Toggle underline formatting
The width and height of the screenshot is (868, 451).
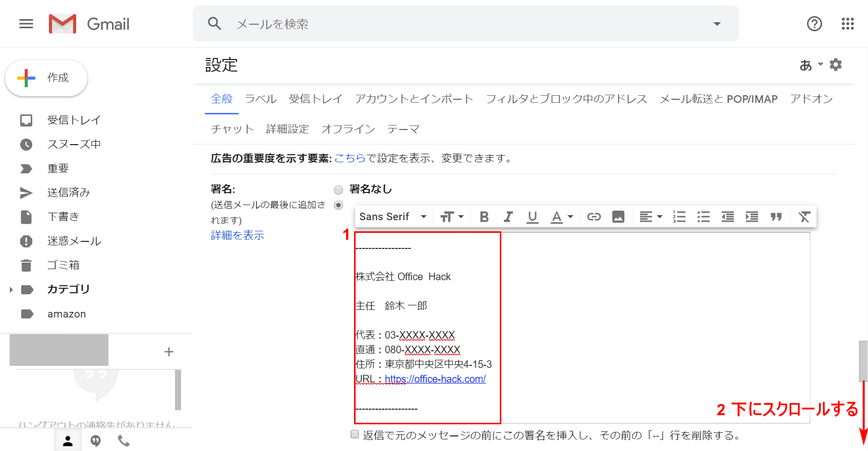[x=532, y=217]
